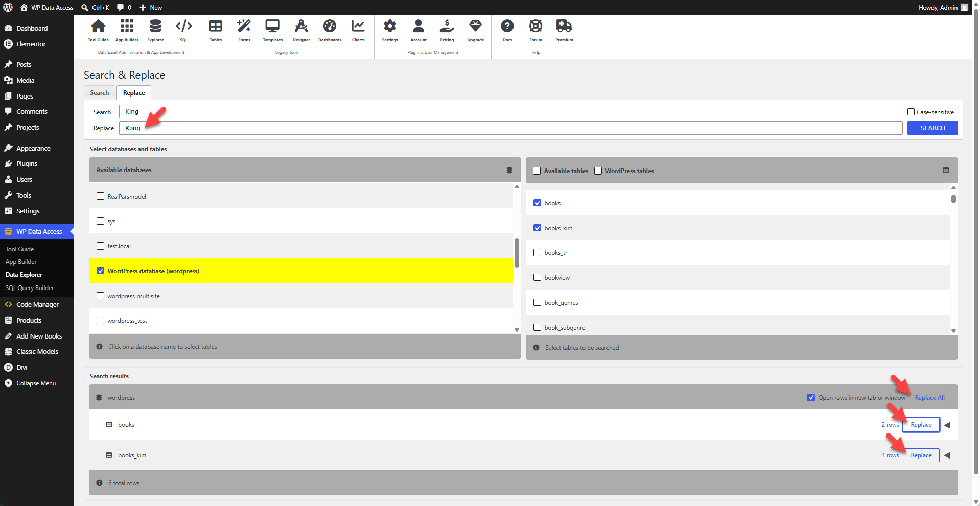Open the 2 rows link
This screenshot has height=506, width=980.
tap(890, 425)
